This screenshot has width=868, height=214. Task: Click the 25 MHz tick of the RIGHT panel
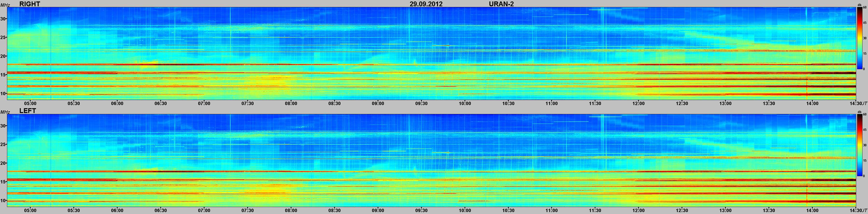[3, 37]
